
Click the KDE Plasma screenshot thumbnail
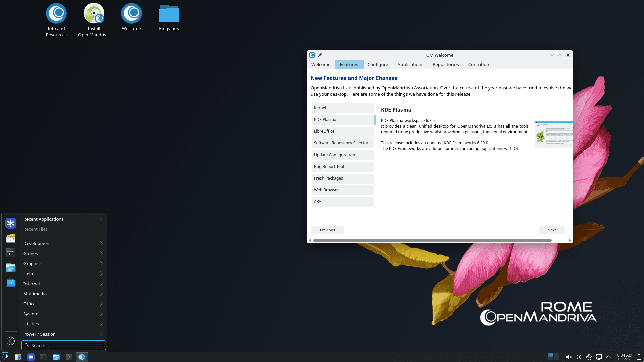[554, 134]
